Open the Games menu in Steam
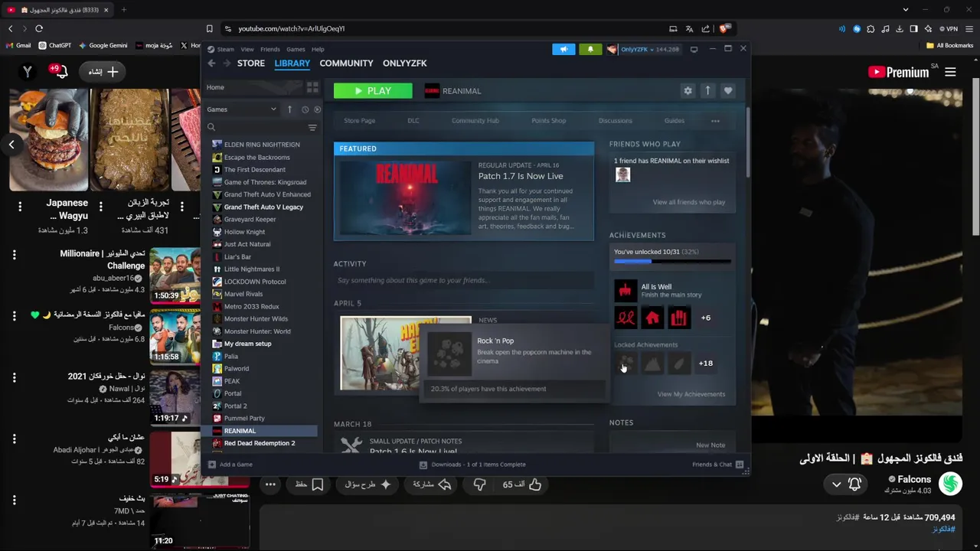The width and height of the screenshot is (980, 551). click(296, 49)
